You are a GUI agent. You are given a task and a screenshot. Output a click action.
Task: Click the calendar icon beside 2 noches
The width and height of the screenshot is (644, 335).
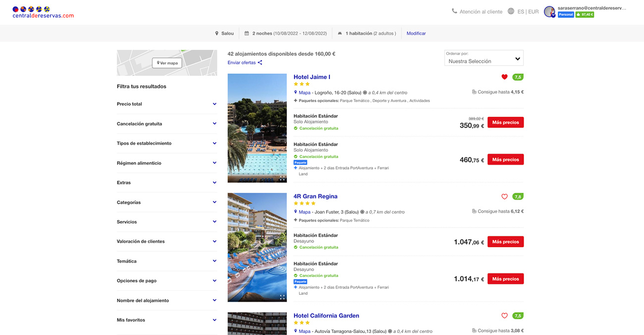pos(247,33)
